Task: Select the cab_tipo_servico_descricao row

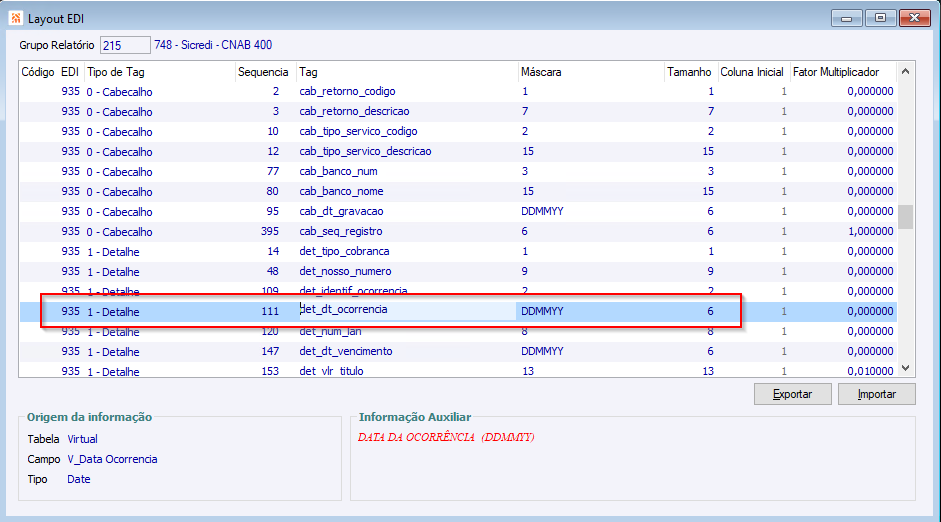Action: 458,151
